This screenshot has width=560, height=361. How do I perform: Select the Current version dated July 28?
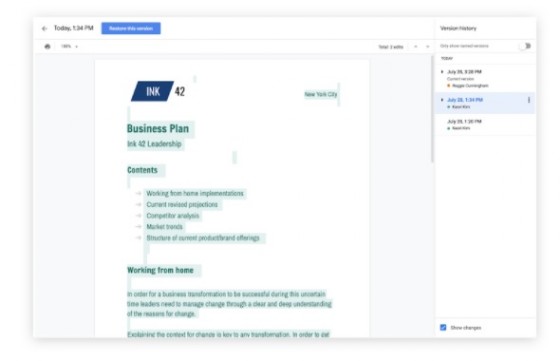tap(485, 79)
